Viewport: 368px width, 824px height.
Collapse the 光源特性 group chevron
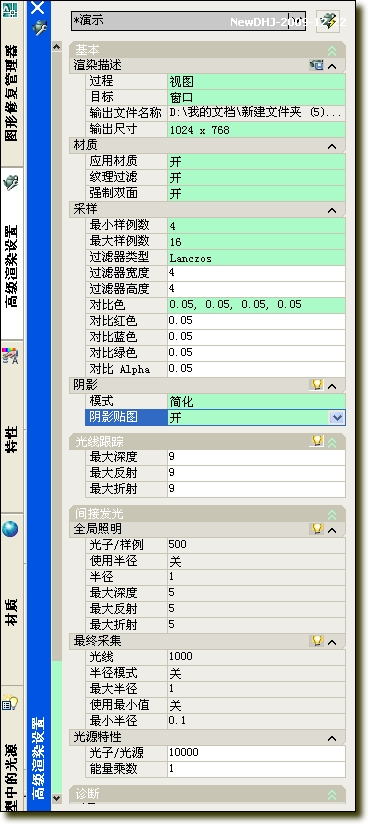[x=332, y=738]
